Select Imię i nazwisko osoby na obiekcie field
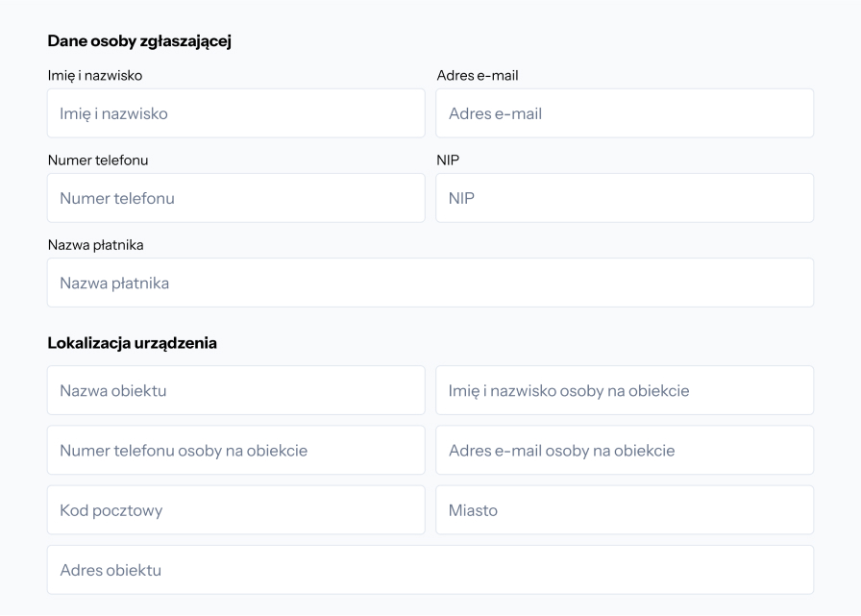The height and width of the screenshot is (616, 861). 625,390
